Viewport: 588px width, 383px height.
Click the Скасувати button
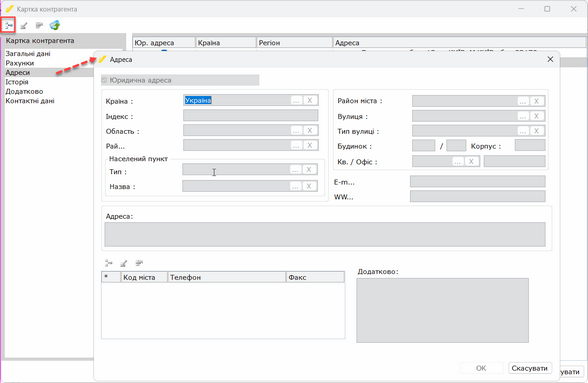pyautogui.click(x=530, y=368)
